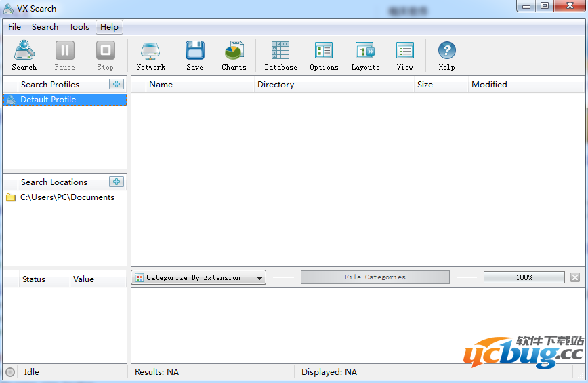
Task: Select the C:\Users\PC\Documents location
Action: [x=65, y=197]
